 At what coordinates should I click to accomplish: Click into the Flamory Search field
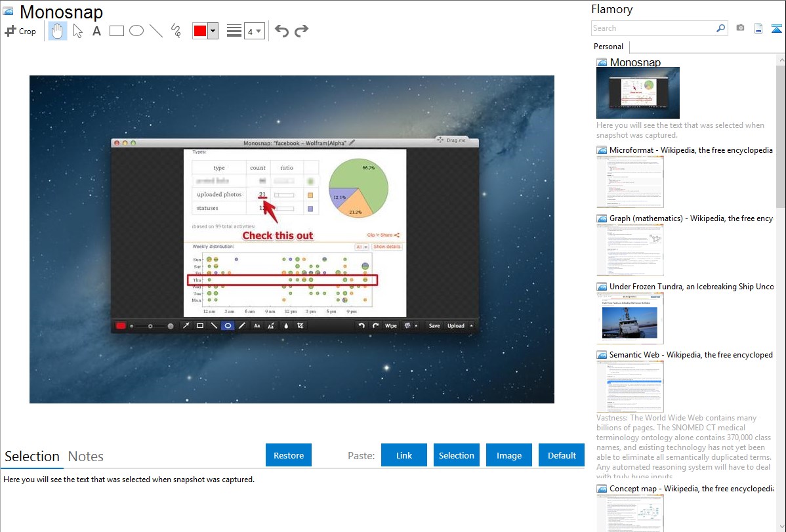click(x=653, y=28)
